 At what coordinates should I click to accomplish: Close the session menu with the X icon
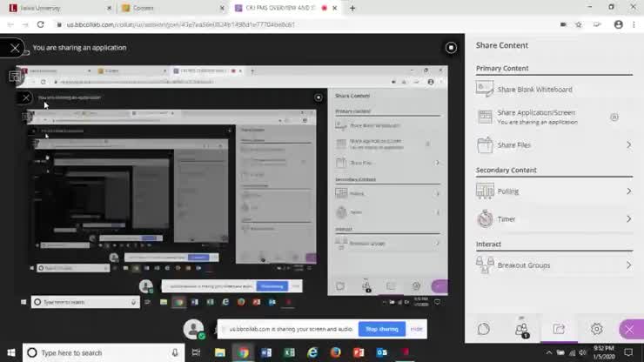15,48
